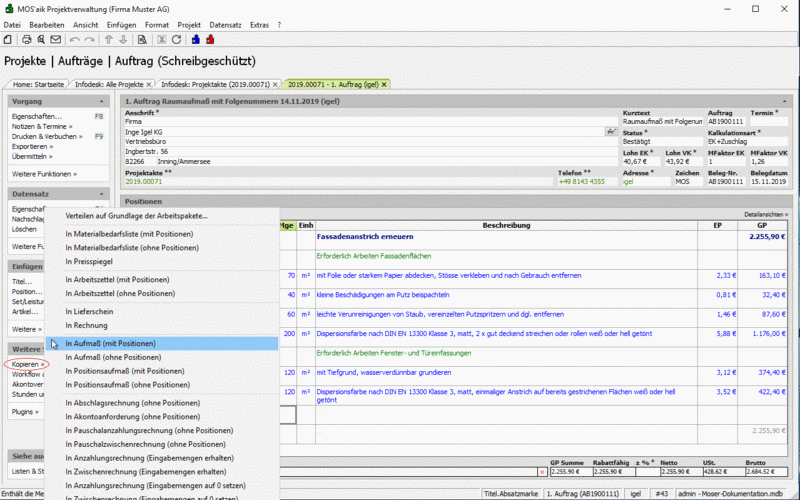Viewport: 800px width, 500px height.
Task: Click the Kopieren entry in the sidebar
Action: tap(28, 364)
